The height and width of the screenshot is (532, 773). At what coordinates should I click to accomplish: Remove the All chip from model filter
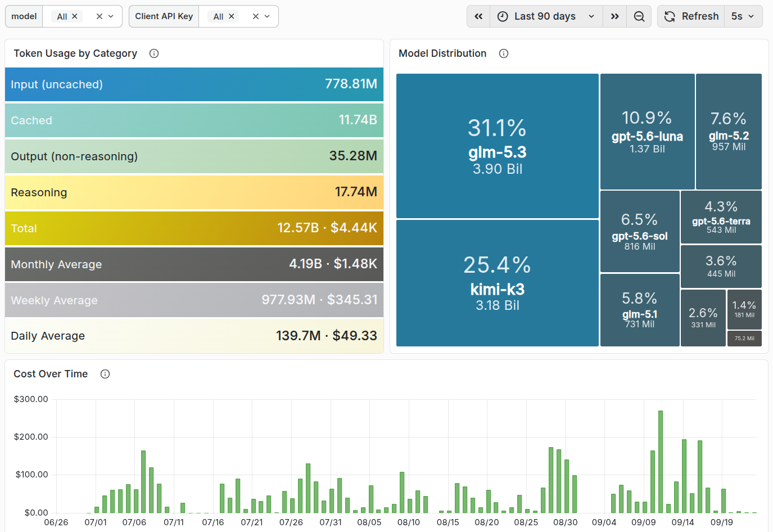[x=75, y=16]
